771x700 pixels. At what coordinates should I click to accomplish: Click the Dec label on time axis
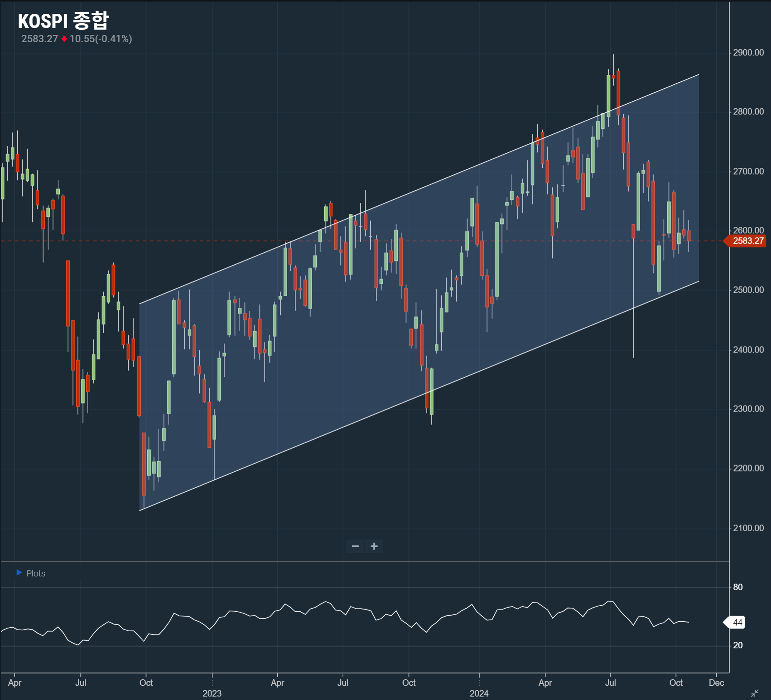pos(716,683)
